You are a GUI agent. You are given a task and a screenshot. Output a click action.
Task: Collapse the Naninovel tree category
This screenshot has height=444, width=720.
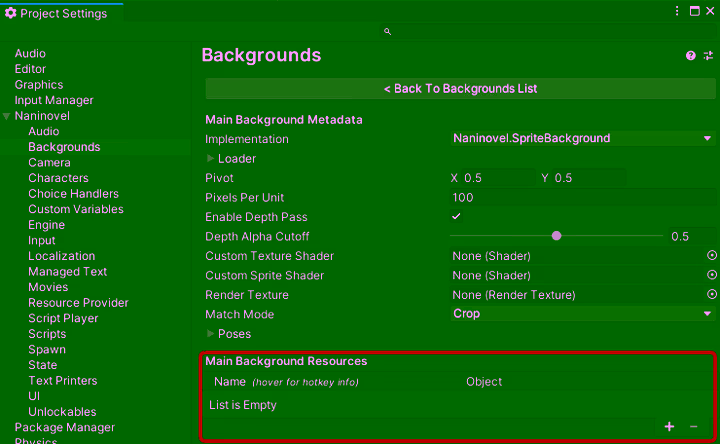[x=8, y=116]
